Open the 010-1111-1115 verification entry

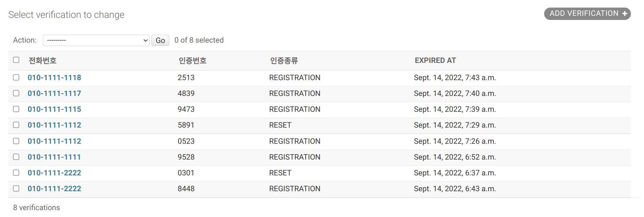(54, 109)
